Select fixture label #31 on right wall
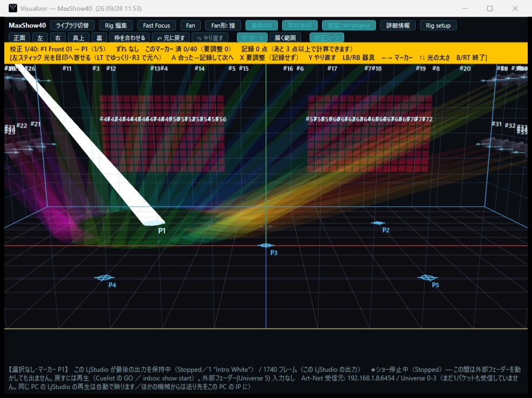The width and height of the screenshot is (532, 398). tap(496, 124)
